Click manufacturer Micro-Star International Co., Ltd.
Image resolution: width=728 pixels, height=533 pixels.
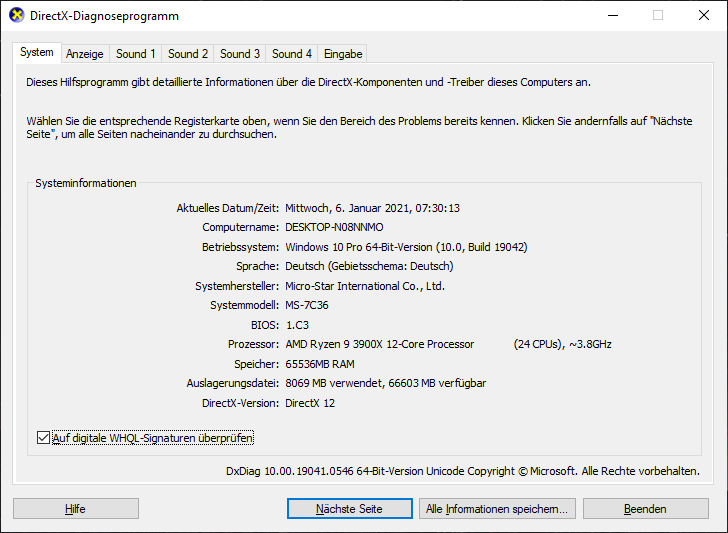[365, 286]
